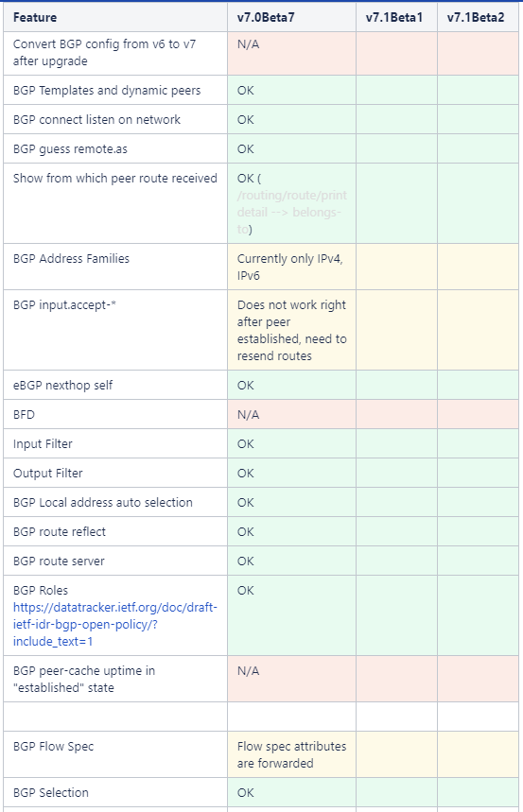Click the BGP peer-cache uptime feature cell
This screenshot has height=812, width=523.
point(115,679)
